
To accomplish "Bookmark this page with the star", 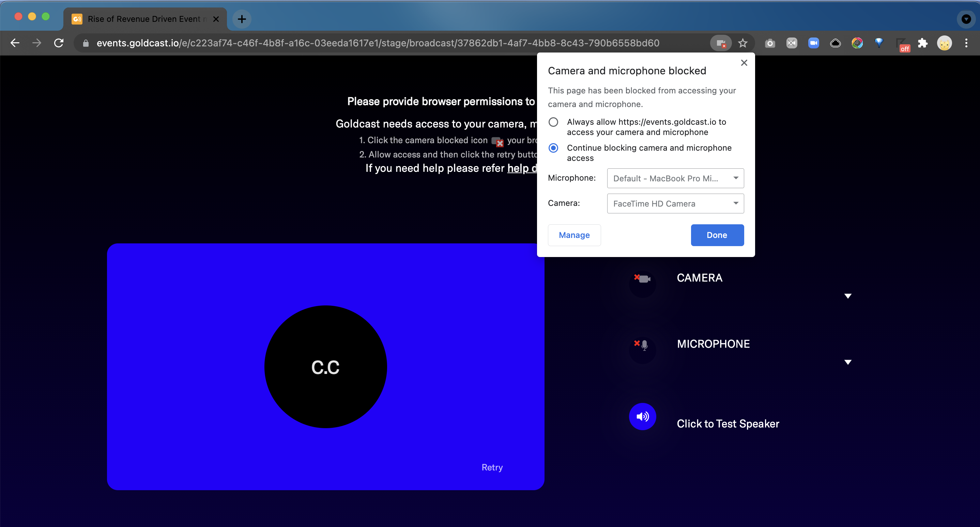I will point(742,43).
